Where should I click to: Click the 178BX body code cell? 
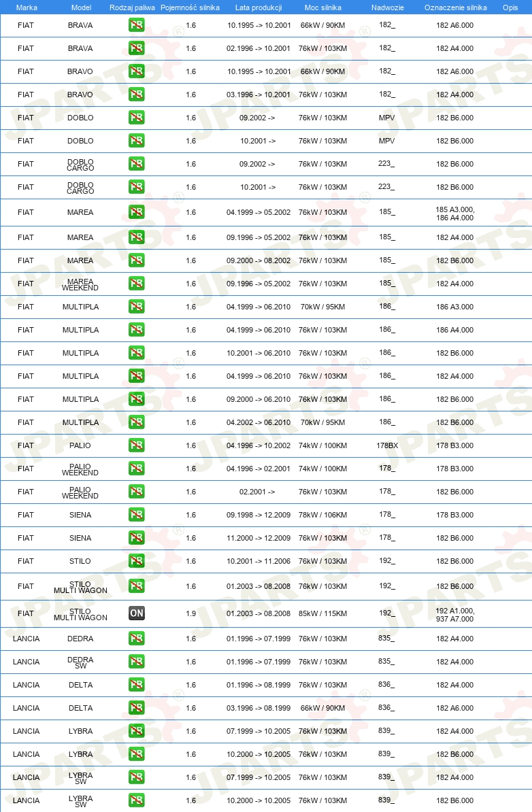[x=388, y=445]
